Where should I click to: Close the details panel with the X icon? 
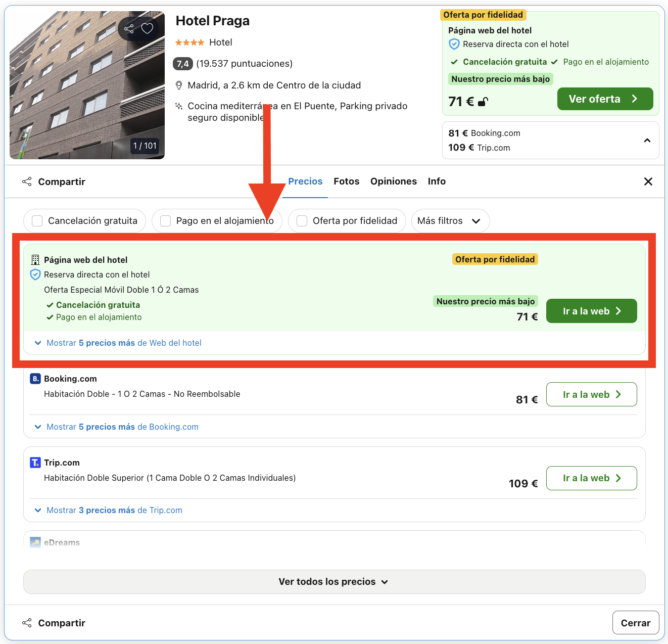648,181
